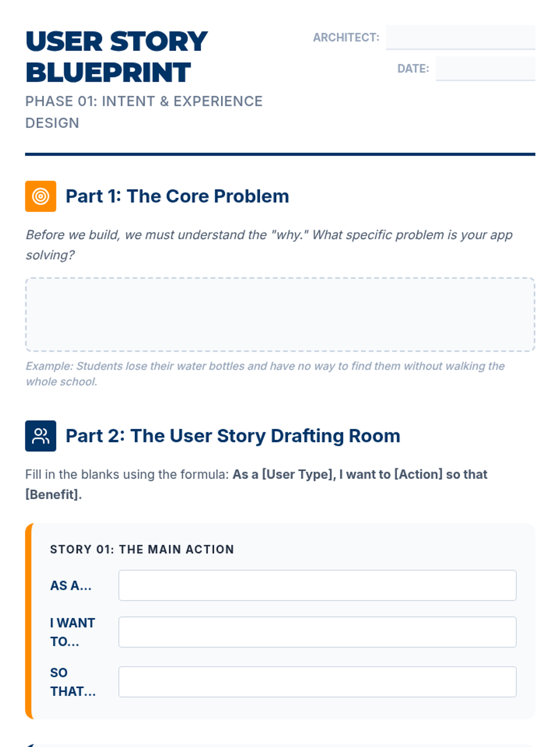
Task: Click the ARCHITECT label
Action: pos(346,37)
